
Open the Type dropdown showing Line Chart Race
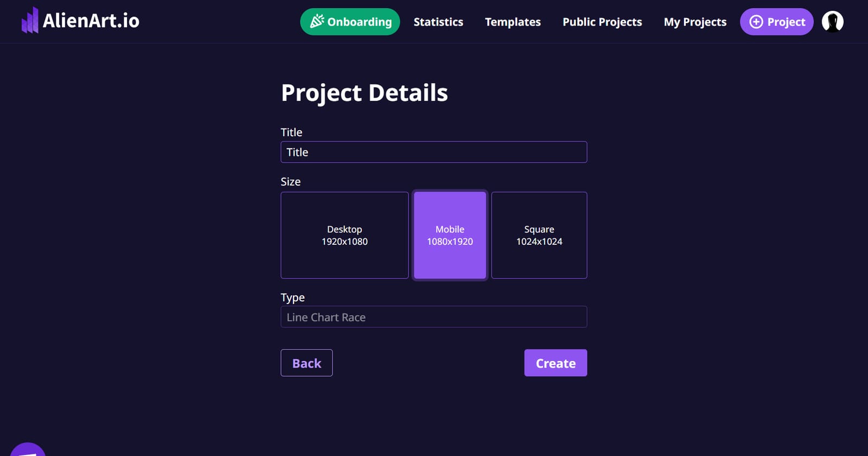tap(433, 317)
